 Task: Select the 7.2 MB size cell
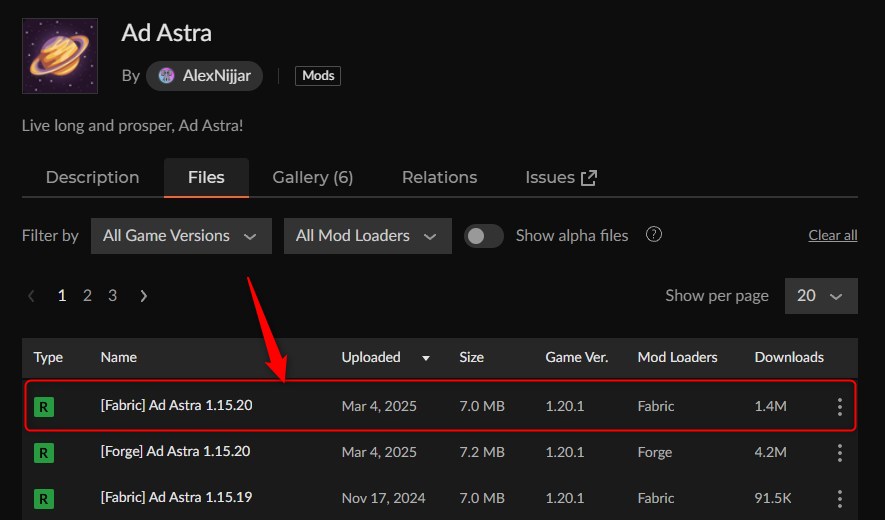(x=482, y=453)
